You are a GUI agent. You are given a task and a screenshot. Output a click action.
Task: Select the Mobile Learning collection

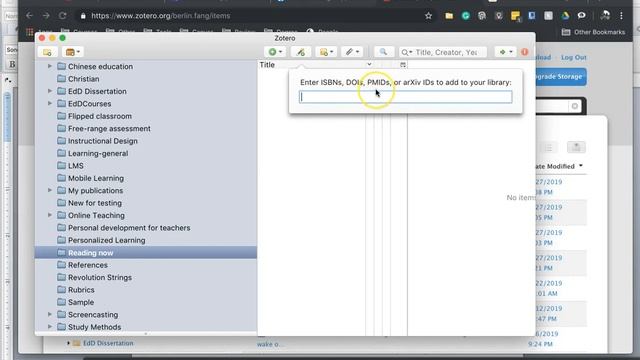click(96, 178)
